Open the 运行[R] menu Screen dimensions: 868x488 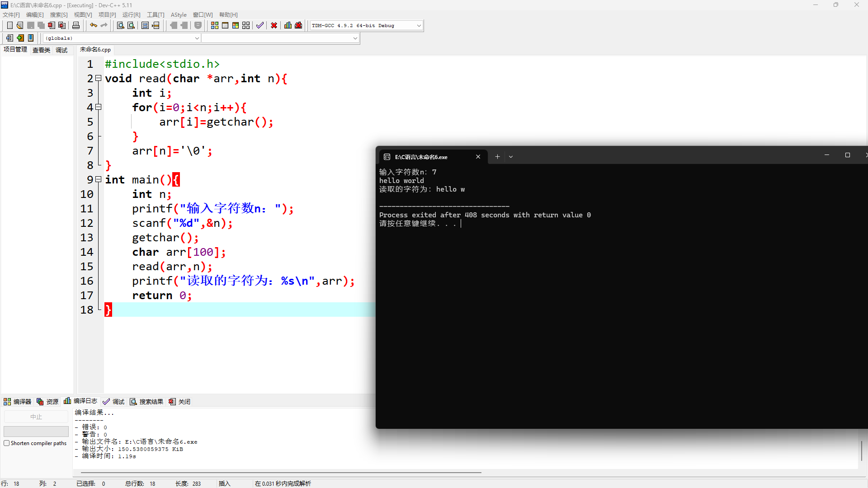click(131, 15)
